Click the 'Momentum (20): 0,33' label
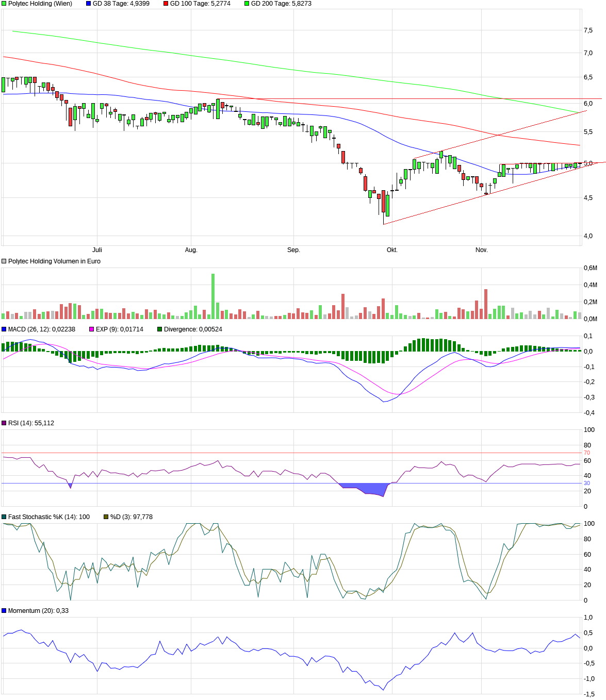 tap(39, 611)
